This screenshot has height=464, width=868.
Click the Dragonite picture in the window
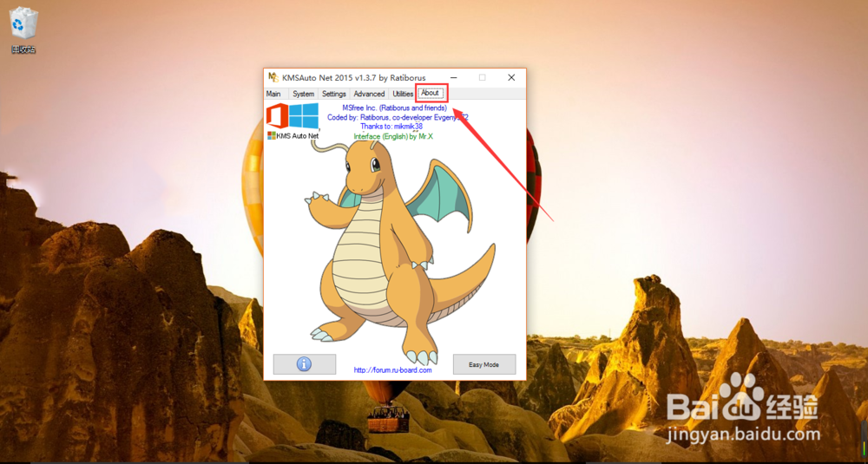coord(400,252)
